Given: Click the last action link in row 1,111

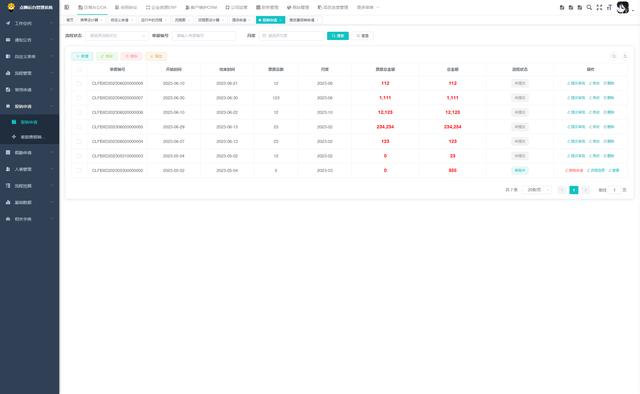Looking at the screenshot, I should 609,98.
